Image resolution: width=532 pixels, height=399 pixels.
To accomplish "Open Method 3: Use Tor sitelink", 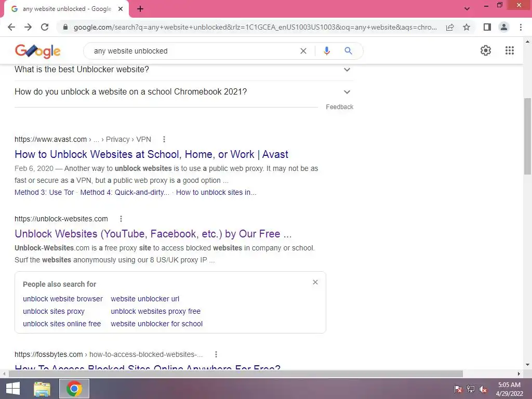I will click(44, 192).
